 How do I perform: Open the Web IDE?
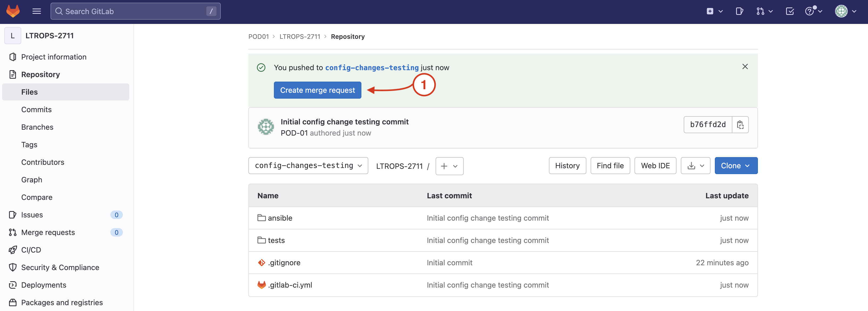[x=655, y=165]
